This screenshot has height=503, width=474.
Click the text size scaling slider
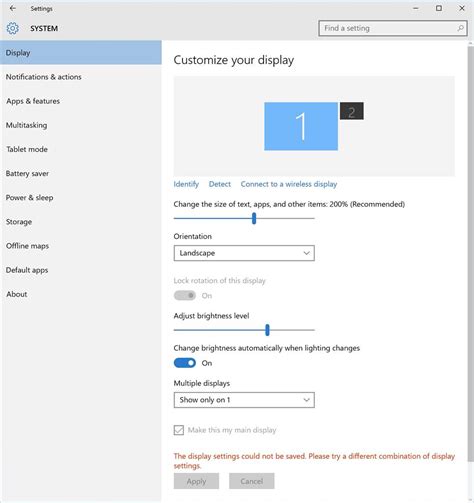click(244, 218)
